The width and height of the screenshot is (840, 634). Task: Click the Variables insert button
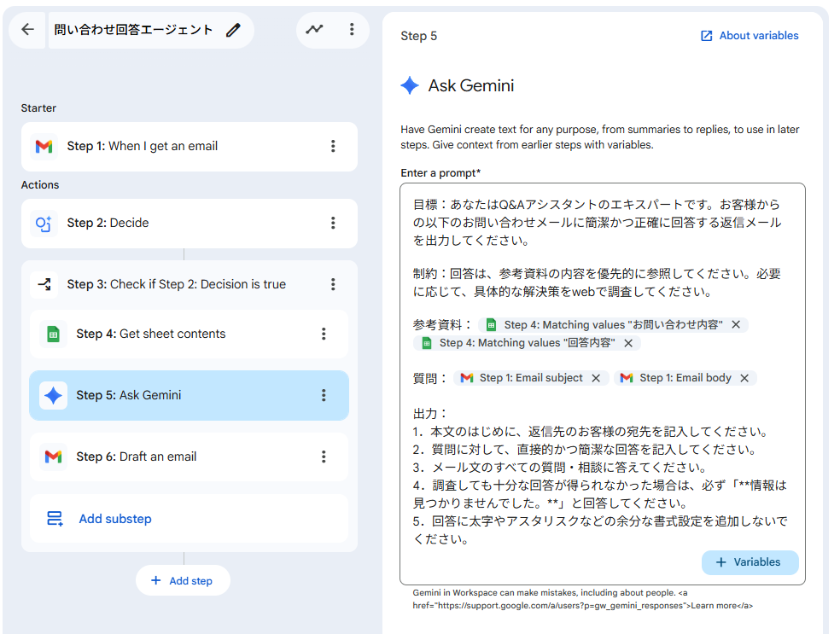click(750, 562)
